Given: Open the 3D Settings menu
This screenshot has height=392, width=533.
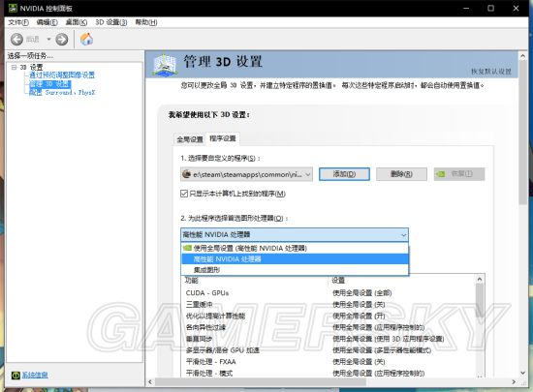Looking at the screenshot, I should (111, 22).
